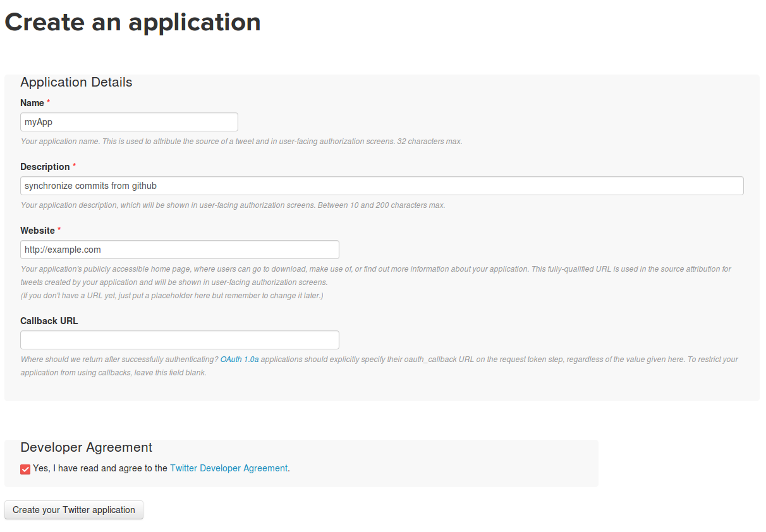Click the 'Yes, I have read and agree' text

(x=100, y=468)
